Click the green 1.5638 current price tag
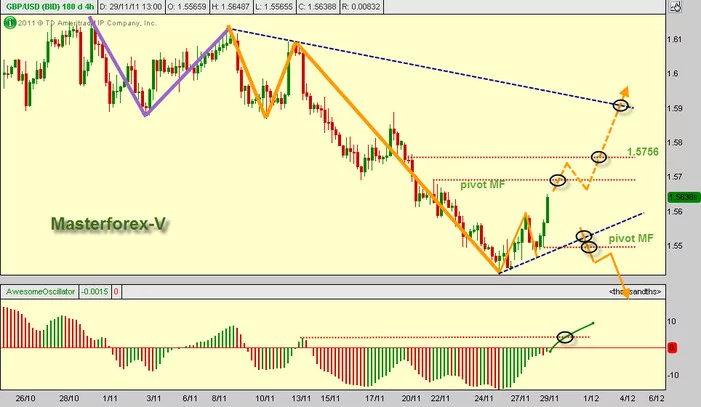The height and width of the screenshot is (407, 701). tap(683, 197)
